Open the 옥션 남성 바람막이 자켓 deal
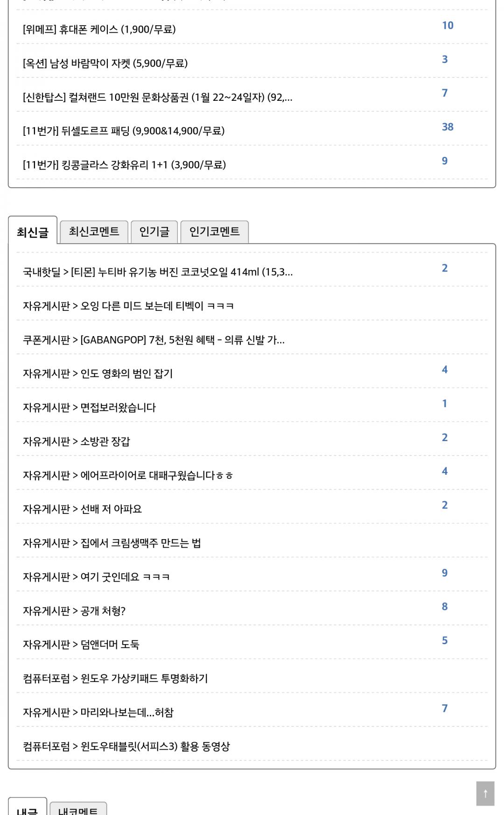Image resolution: width=504 pixels, height=815 pixels. pos(105,63)
